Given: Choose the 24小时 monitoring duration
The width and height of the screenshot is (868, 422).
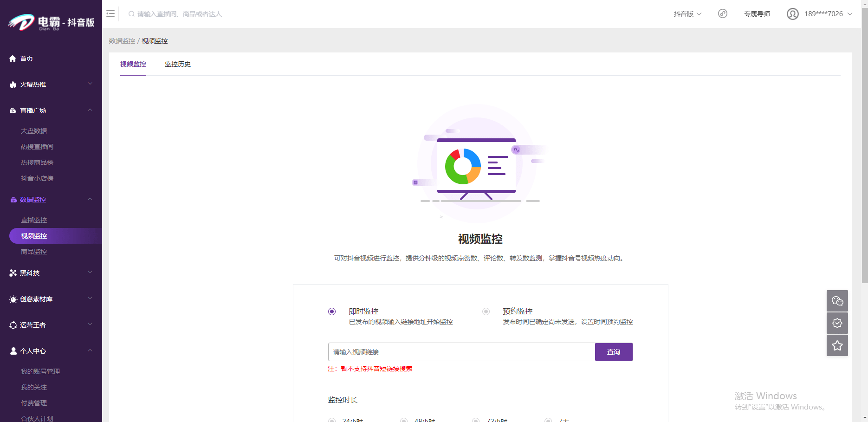Looking at the screenshot, I should click(x=331, y=420).
